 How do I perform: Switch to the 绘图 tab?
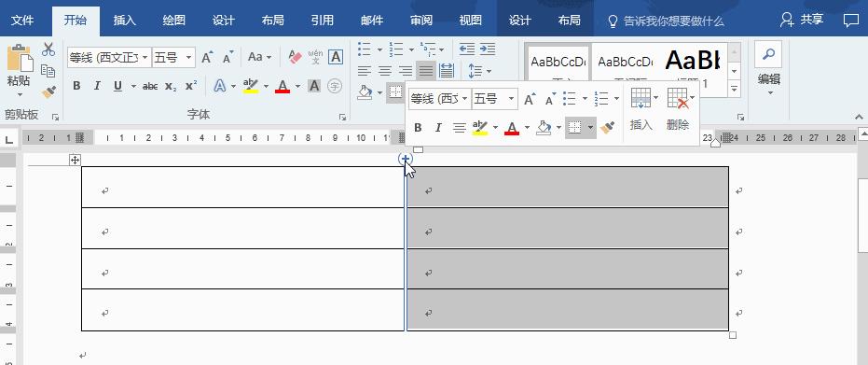point(173,21)
